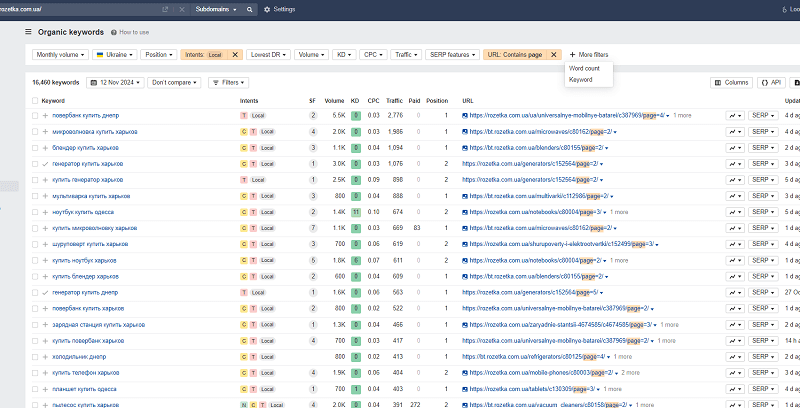The height and width of the screenshot is (408, 800).
Task: Remove the URL: Contains page filter
Action: pyautogui.click(x=553, y=55)
